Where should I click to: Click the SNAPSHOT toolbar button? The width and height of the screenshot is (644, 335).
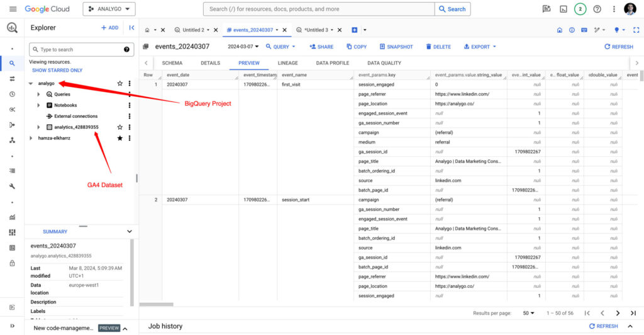coord(396,47)
